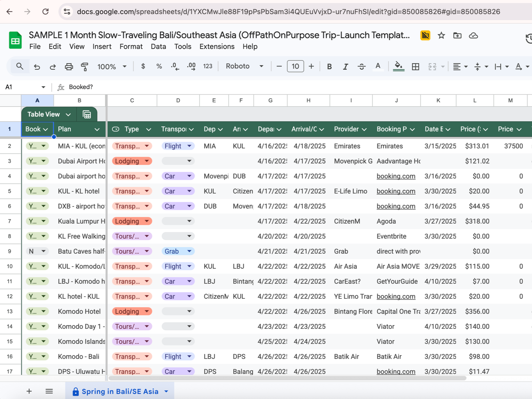Open horizontal align options

click(460, 66)
